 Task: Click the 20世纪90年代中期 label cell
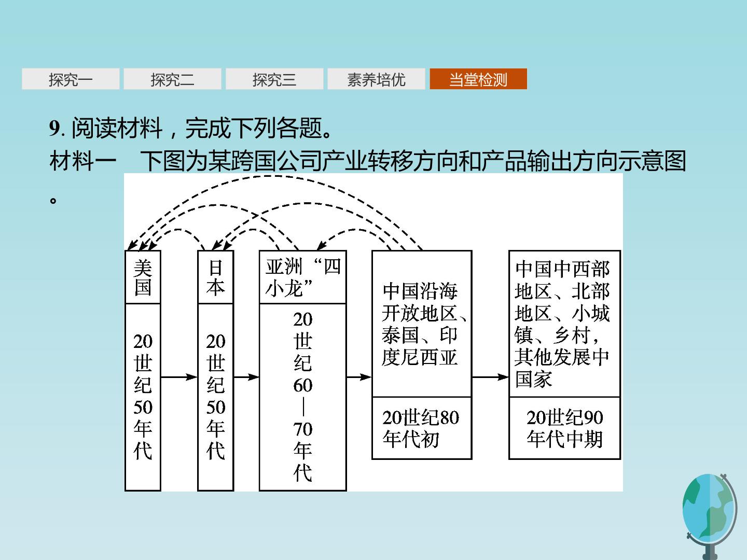(564, 428)
